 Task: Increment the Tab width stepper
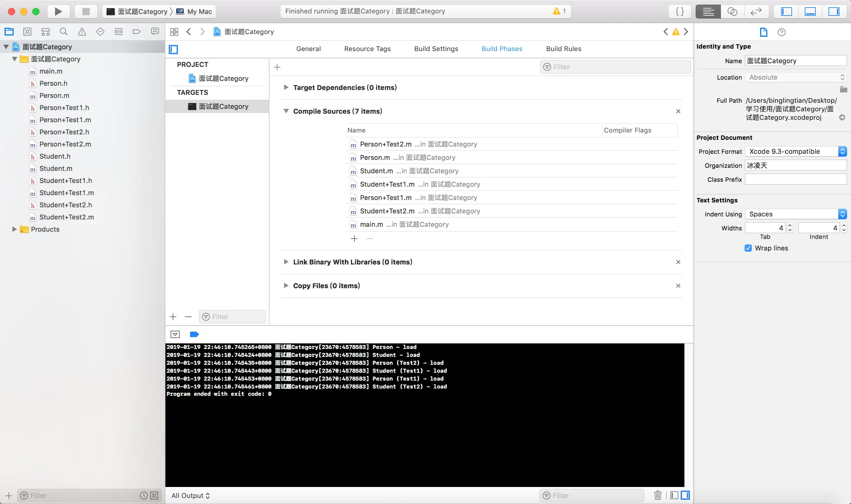point(790,225)
